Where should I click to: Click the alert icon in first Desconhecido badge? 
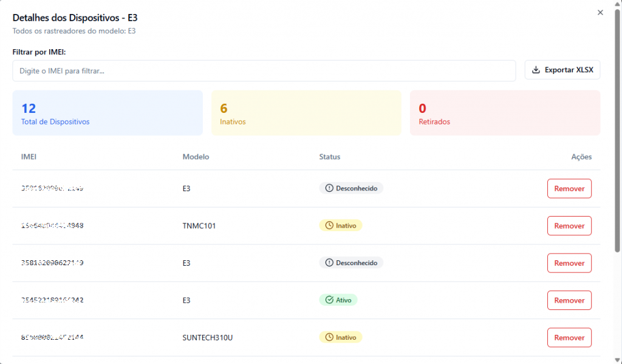(x=329, y=188)
